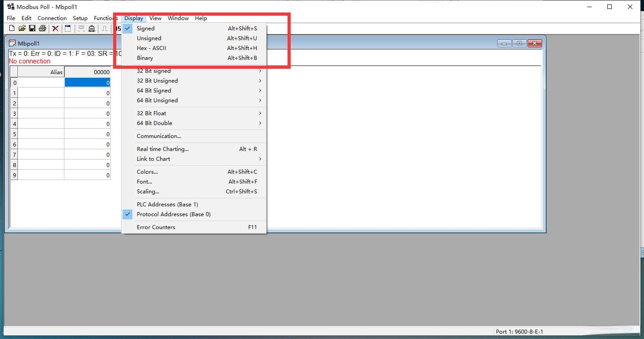
Task: Expand the 64 Bit Signed submenu
Action: (194, 91)
